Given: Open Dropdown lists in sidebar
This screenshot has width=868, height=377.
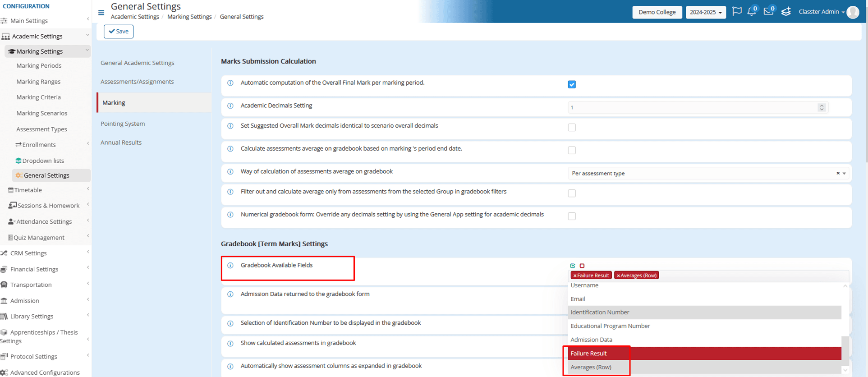Looking at the screenshot, I should click(43, 161).
